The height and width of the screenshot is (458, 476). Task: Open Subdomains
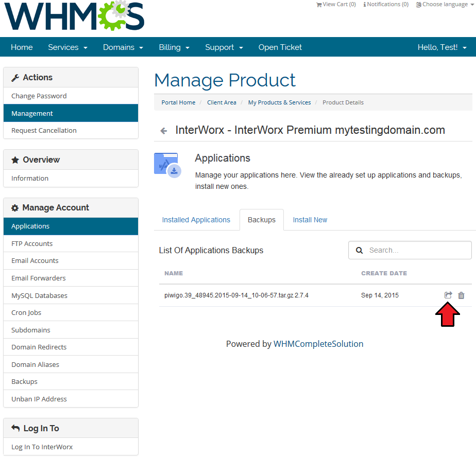coord(71,330)
